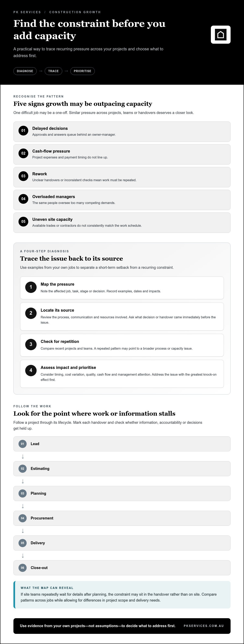Click the step 2 circle for Locate its source
244x644 pixels.
[x=31, y=313]
